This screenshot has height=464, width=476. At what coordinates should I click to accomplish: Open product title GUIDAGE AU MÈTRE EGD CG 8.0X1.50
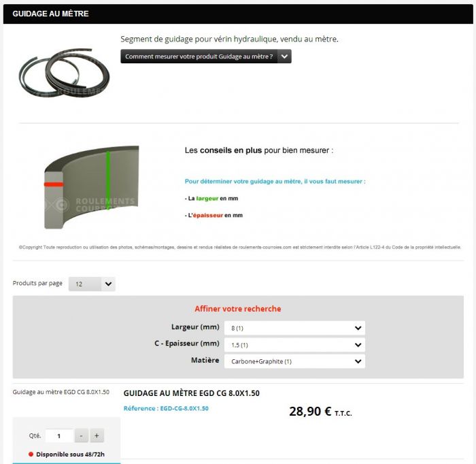pyautogui.click(x=191, y=393)
